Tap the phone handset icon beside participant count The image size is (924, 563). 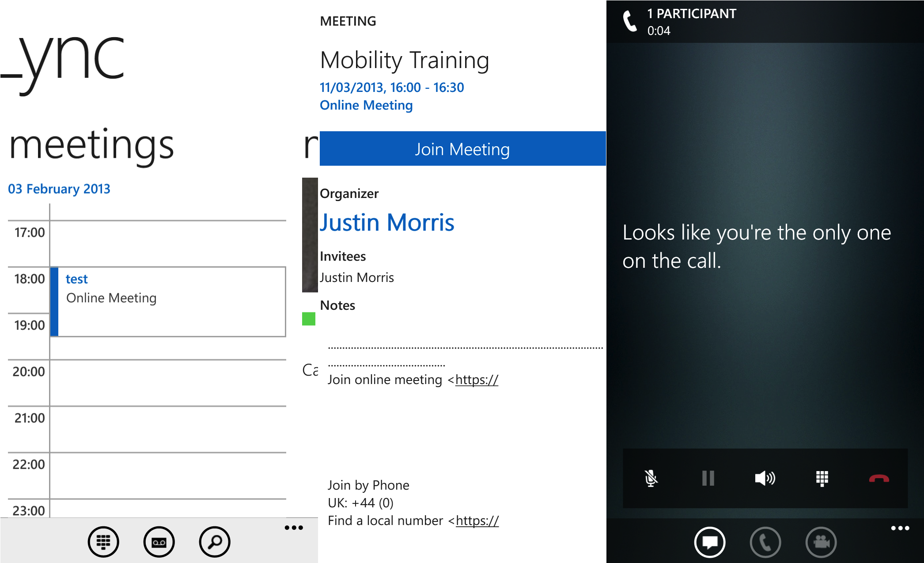(x=629, y=21)
